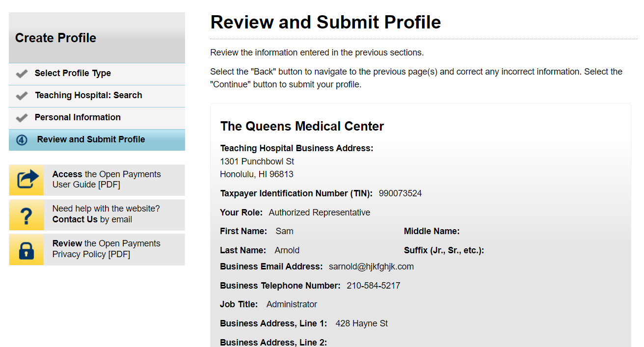The height and width of the screenshot is (347, 644).
Task: Click the business email sarnold@hjkfghjk.com
Action: 371,267
